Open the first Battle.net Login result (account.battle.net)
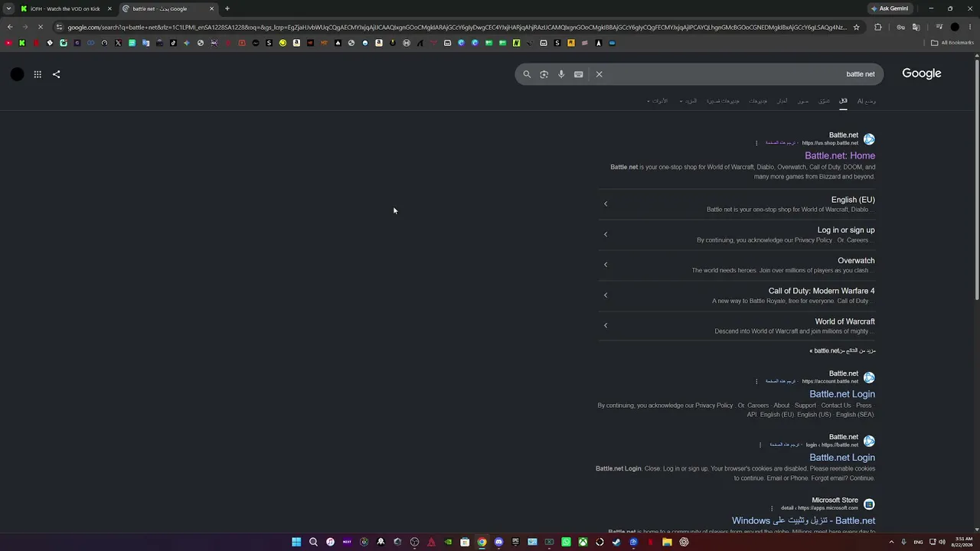Viewport: 980px width, 551px height. click(842, 394)
